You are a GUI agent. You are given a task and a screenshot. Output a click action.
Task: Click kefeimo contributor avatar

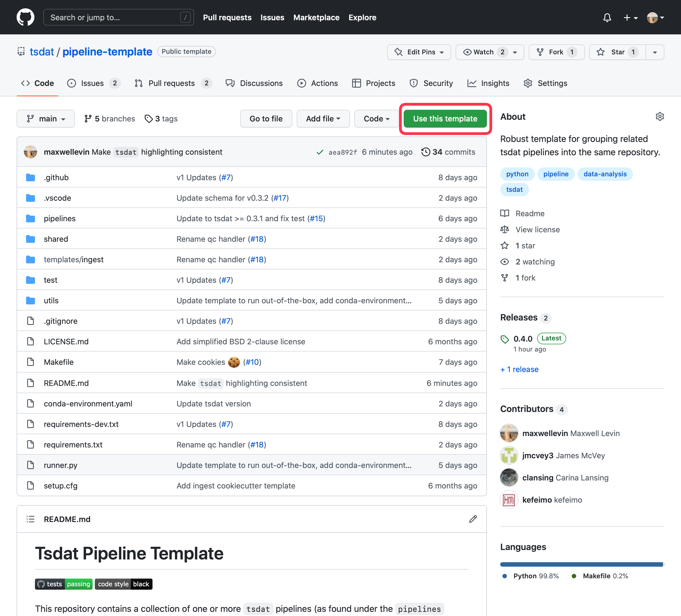tap(509, 500)
